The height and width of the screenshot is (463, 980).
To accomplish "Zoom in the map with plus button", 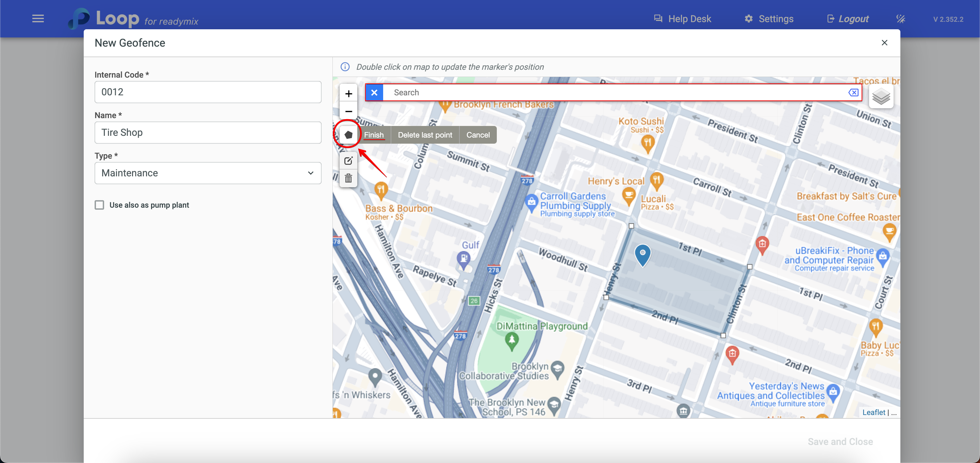I will coord(348,94).
